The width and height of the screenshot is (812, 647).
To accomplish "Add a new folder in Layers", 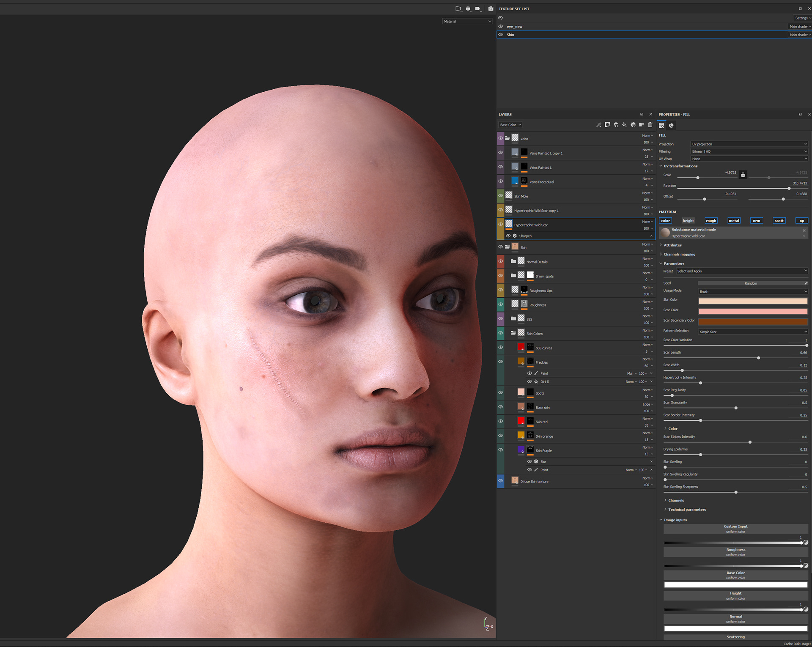I will pyautogui.click(x=642, y=125).
